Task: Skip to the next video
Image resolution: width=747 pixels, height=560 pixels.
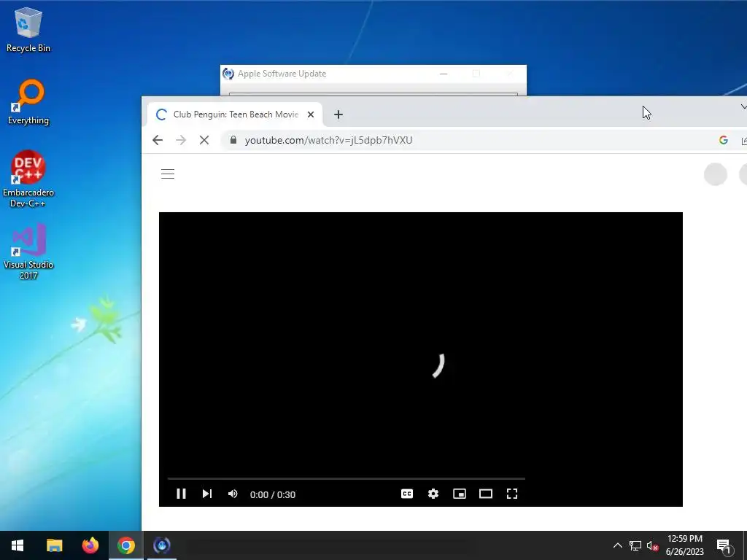Action: point(206,494)
